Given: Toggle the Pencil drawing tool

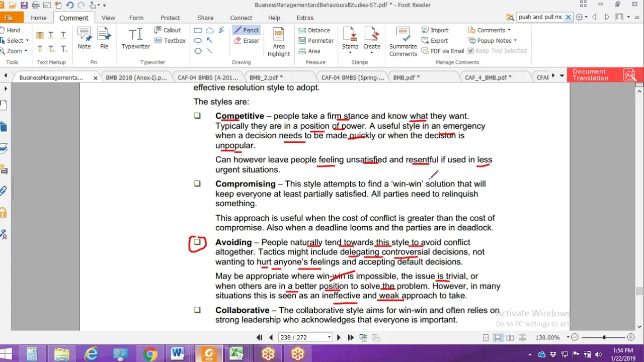Looking at the screenshot, I should click(247, 30).
